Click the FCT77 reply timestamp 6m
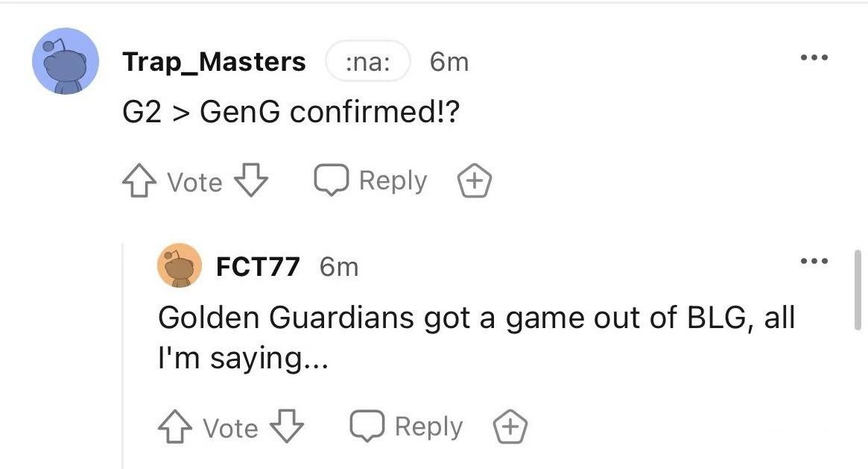This screenshot has height=469, width=868. click(339, 266)
